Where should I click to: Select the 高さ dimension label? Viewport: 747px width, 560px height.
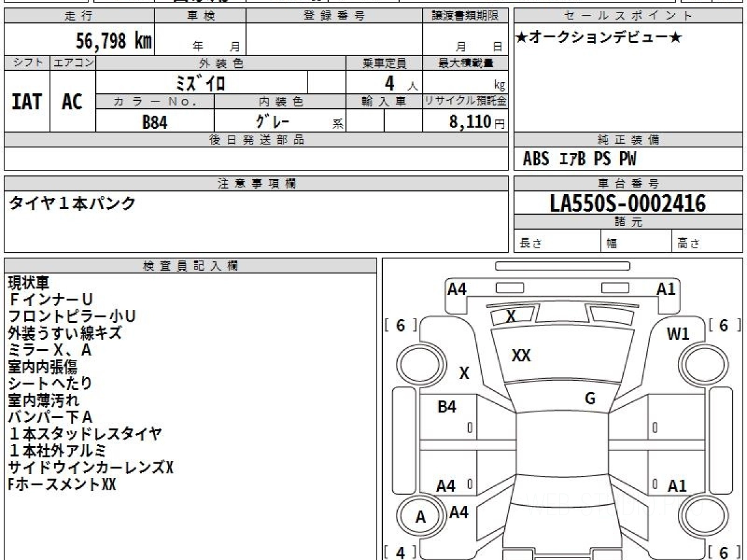click(688, 244)
